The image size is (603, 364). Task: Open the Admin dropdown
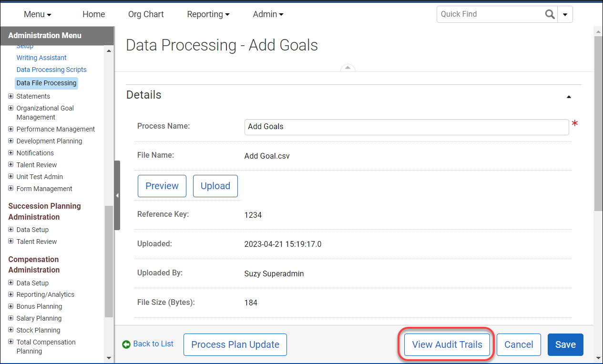tap(268, 14)
